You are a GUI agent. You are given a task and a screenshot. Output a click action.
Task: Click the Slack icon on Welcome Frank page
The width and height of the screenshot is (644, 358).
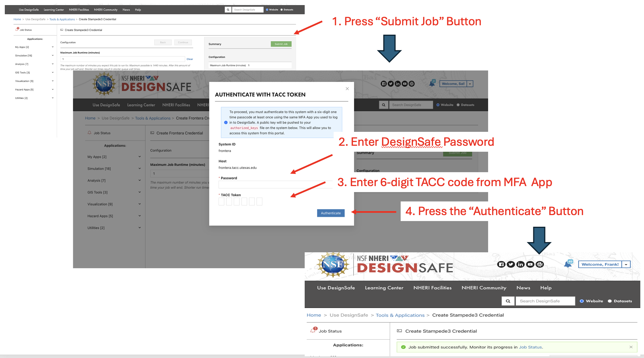point(540,265)
